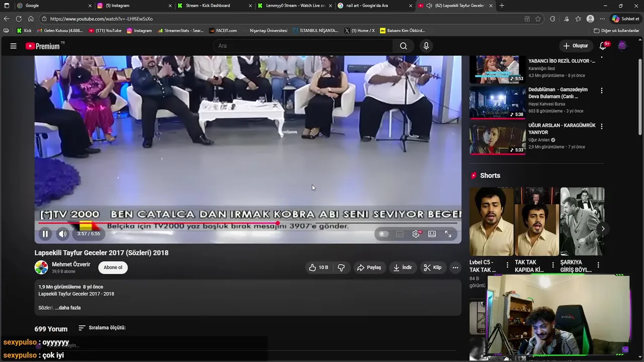
Task: Mute the video volume
Action: (62, 234)
